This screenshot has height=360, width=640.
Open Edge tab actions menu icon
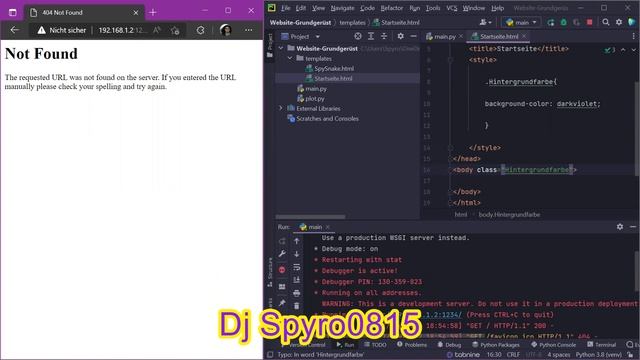coord(13,12)
